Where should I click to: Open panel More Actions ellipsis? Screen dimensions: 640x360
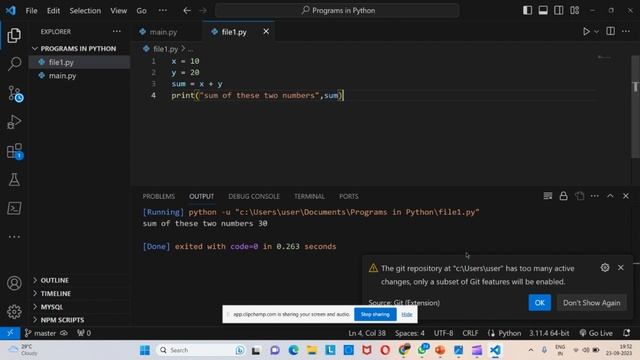(595, 196)
